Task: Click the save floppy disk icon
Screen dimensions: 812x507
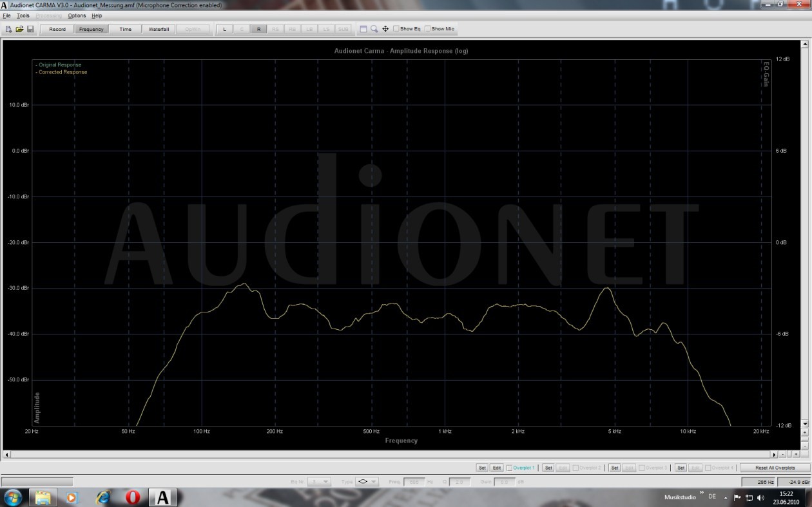Action: [30, 29]
